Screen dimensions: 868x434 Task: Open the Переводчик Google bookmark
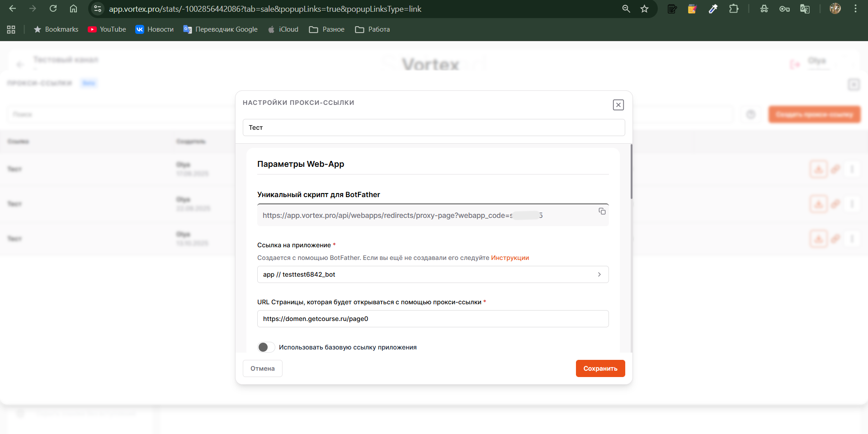coord(221,29)
